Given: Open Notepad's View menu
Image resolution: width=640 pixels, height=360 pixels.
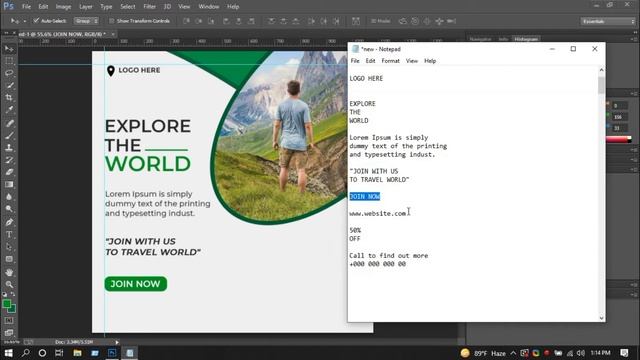Looking at the screenshot, I should tap(411, 61).
